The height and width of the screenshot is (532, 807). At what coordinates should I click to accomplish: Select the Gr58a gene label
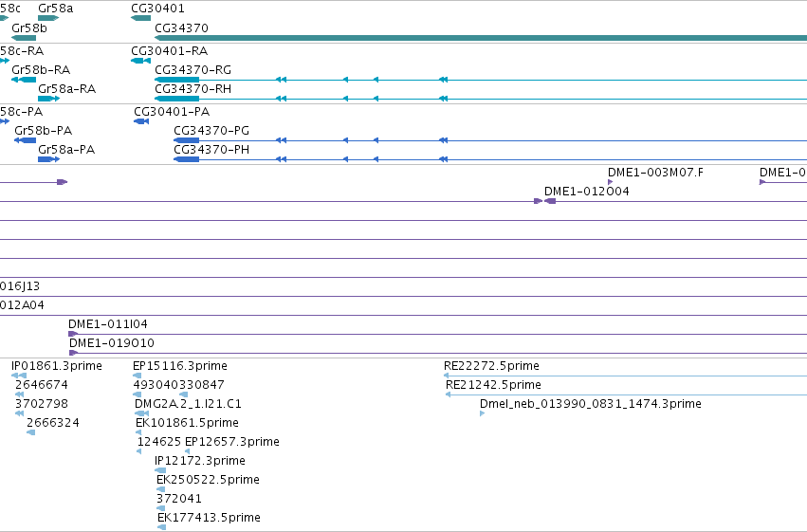tap(56, 9)
